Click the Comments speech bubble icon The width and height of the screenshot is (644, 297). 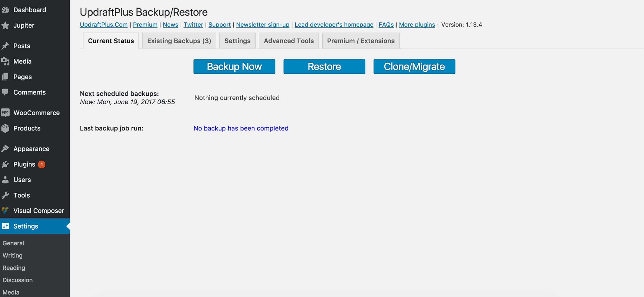5,92
